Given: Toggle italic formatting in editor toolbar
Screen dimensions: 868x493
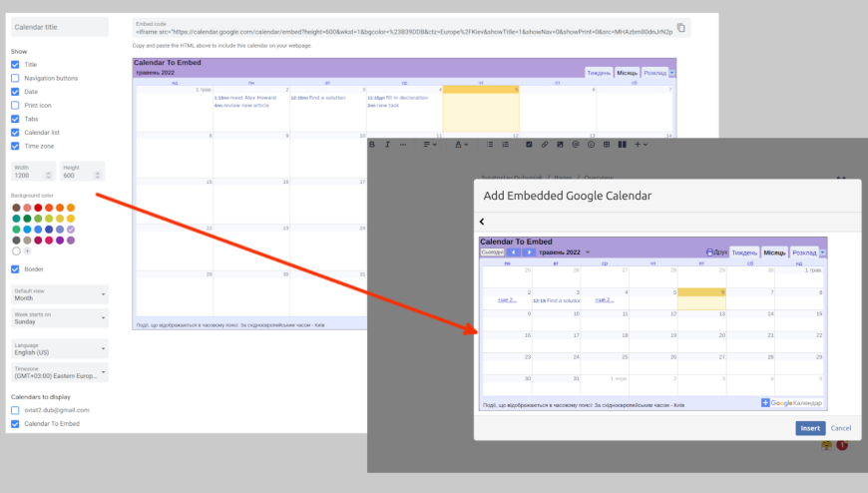Looking at the screenshot, I should pyautogui.click(x=387, y=145).
